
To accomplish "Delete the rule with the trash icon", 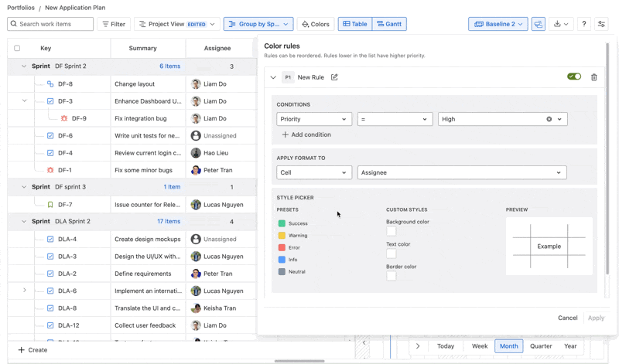I will point(594,77).
